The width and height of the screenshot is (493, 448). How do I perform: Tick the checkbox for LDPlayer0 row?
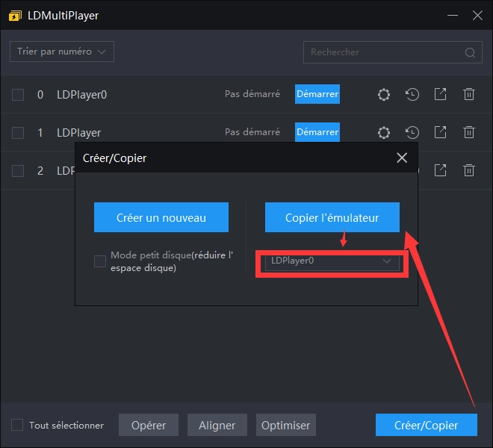[18, 95]
